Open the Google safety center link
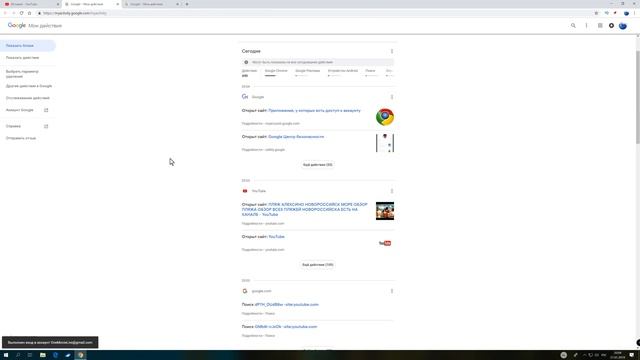The height and width of the screenshot is (360, 640). pyautogui.click(x=296, y=137)
